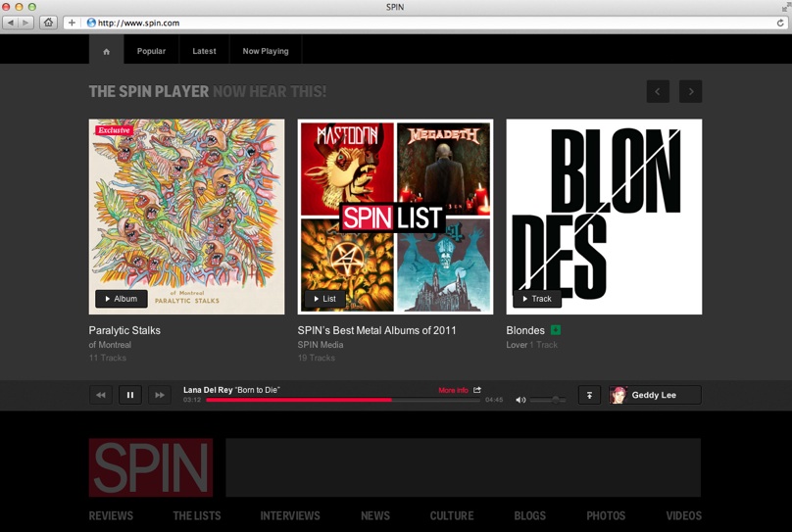Show previous featured items with left arrow
Screen dimensions: 792x532
click(658, 91)
